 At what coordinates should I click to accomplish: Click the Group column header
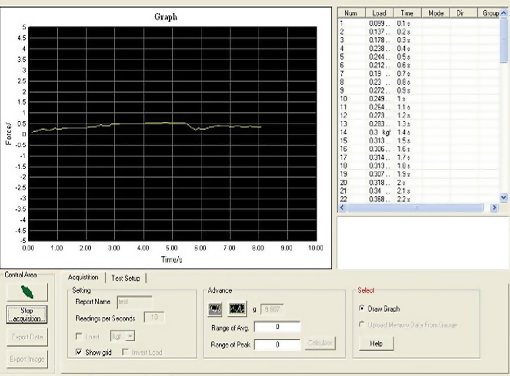[489, 13]
